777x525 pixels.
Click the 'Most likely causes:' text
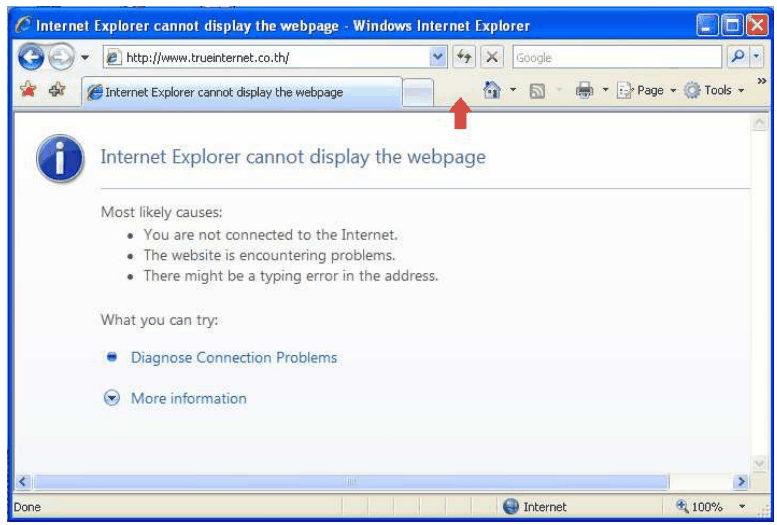[x=162, y=213]
